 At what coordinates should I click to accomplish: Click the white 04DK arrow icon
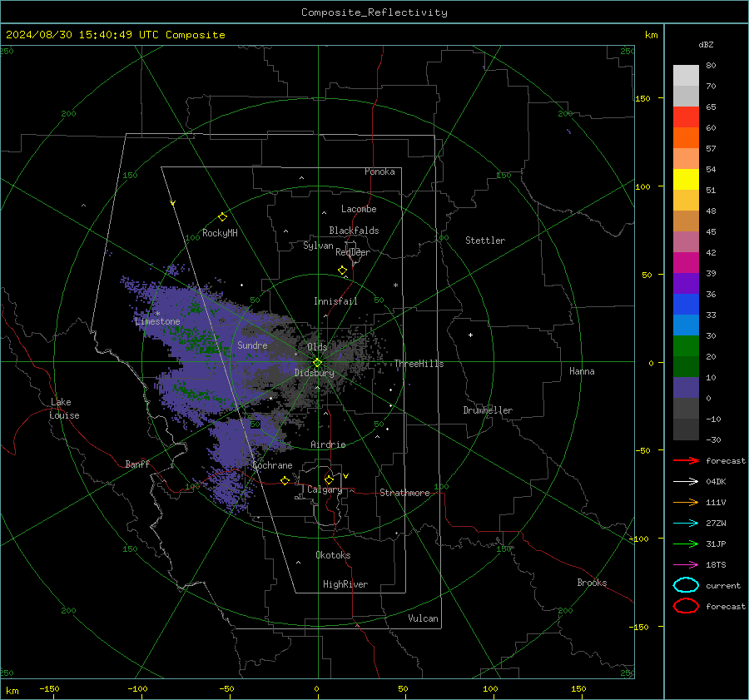tap(686, 481)
